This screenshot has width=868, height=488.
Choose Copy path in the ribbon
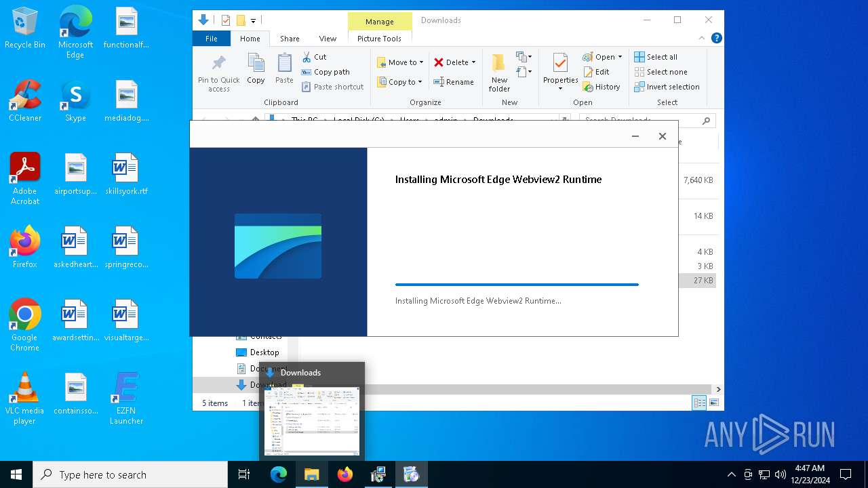[325, 72]
